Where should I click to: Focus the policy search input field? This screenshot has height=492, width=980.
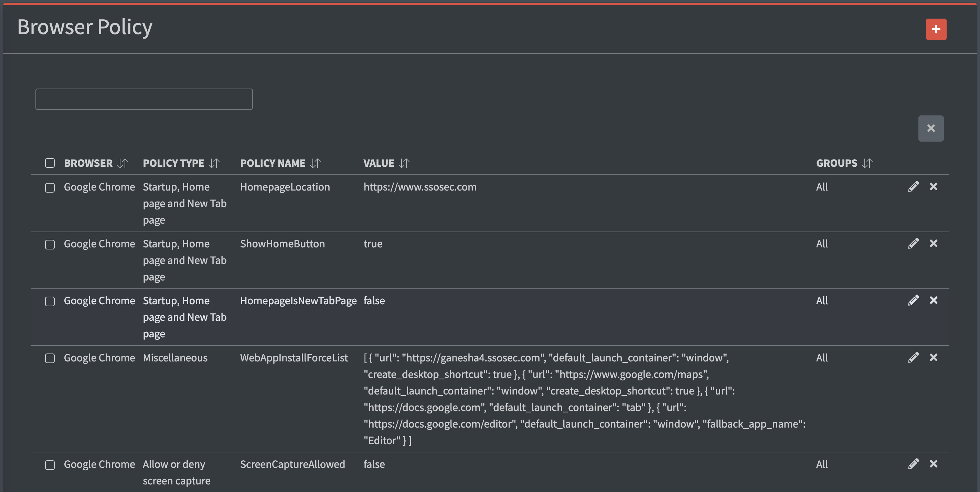coord(144,99)
